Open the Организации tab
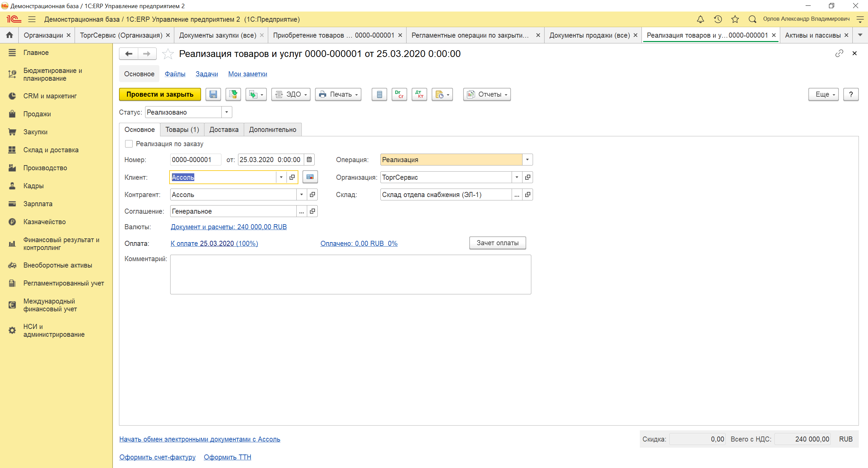This screenshot has width=868, height=468. [43, 35]
